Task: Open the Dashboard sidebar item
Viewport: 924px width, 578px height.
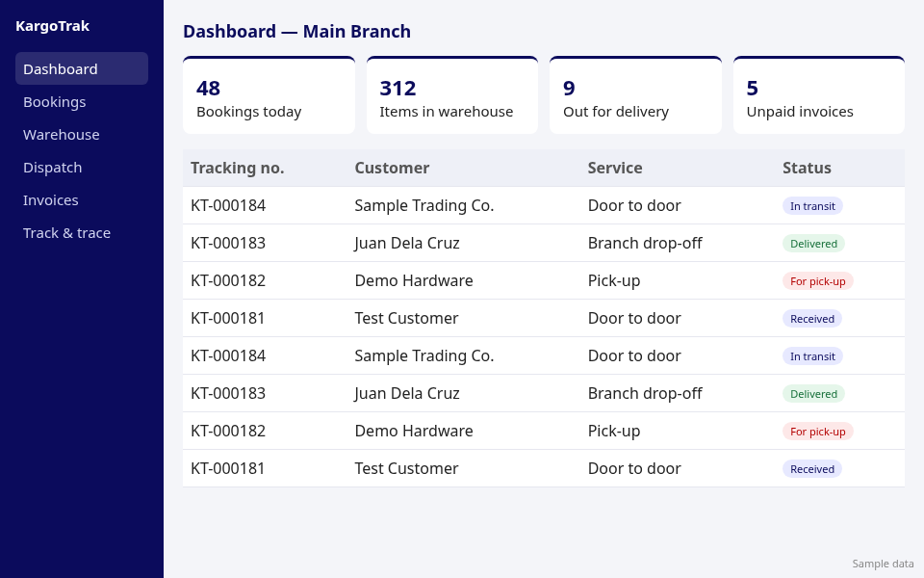Action: click(x=81, y=69)
